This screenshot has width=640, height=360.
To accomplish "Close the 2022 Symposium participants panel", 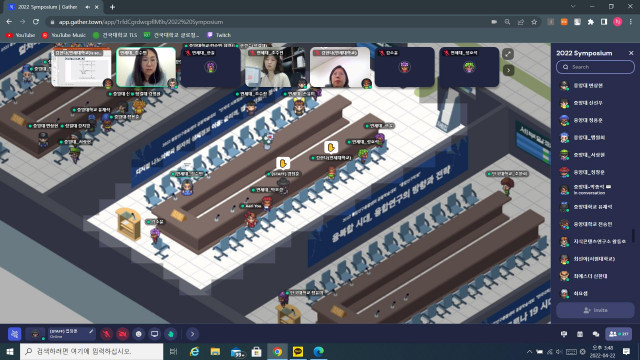I will [x=631, y=53].
